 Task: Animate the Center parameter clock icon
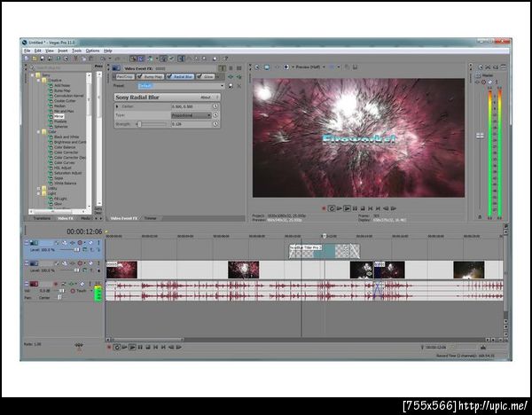click(x=215, y=106)
